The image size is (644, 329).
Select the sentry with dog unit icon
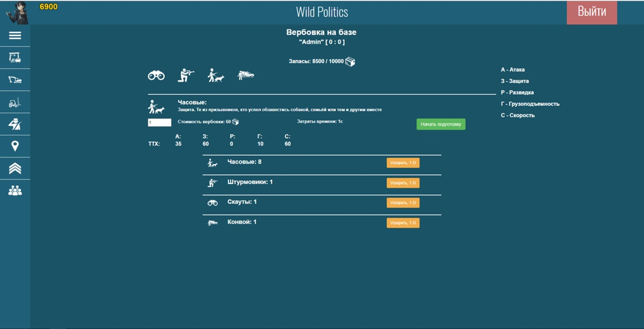click(216, 75)
